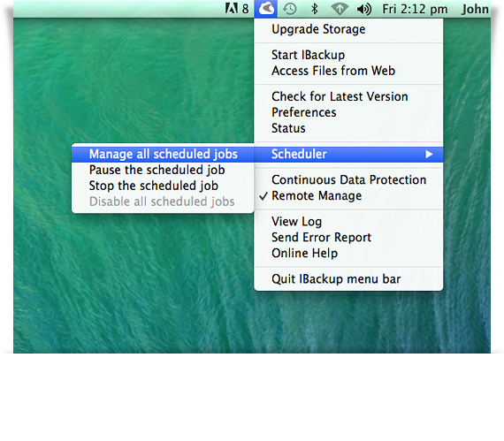Choose Upgrade Storage
Viewport: 504px width, 441px height.
pos(348,29)
